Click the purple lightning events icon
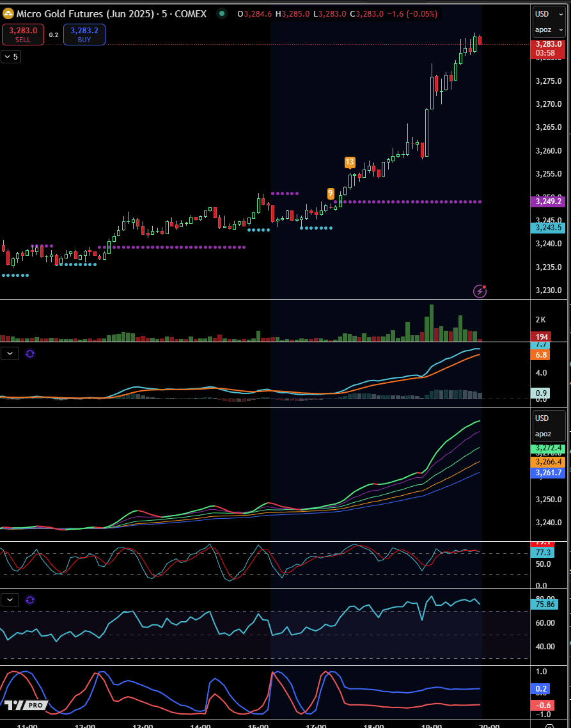 pyautogui.click(x=480, y=292)
